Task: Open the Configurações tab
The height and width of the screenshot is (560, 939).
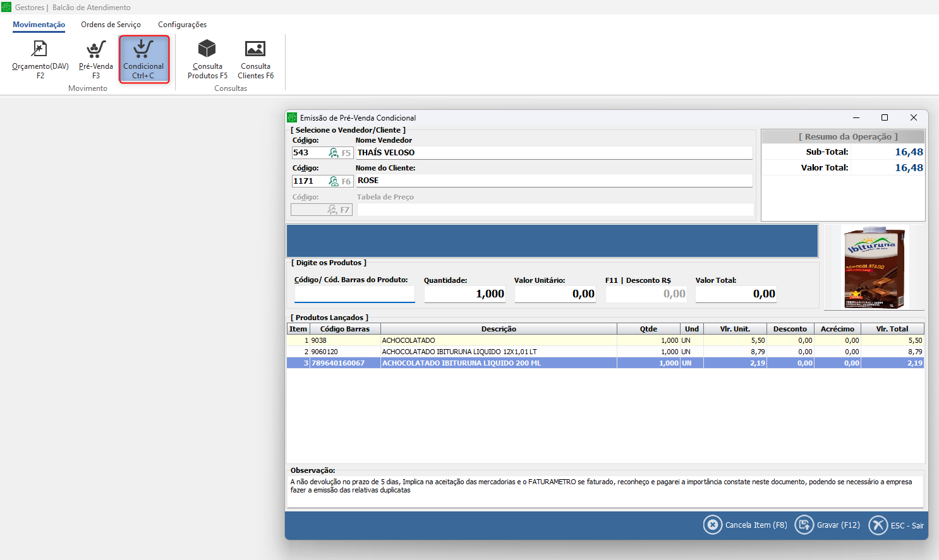Action: tap(182, 25)
